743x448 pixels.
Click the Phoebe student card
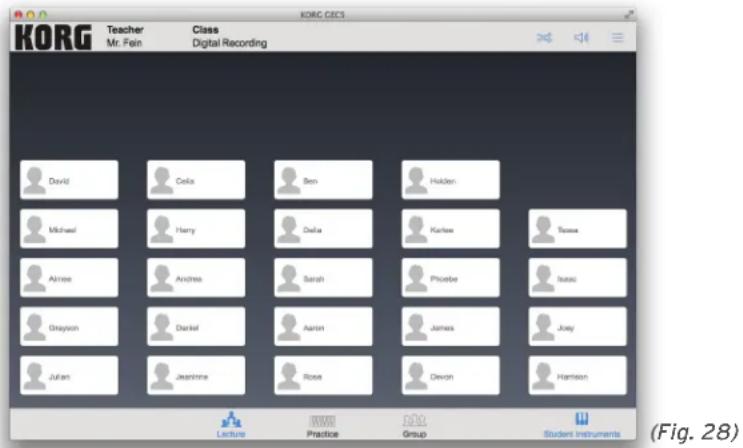coord(451,277)
